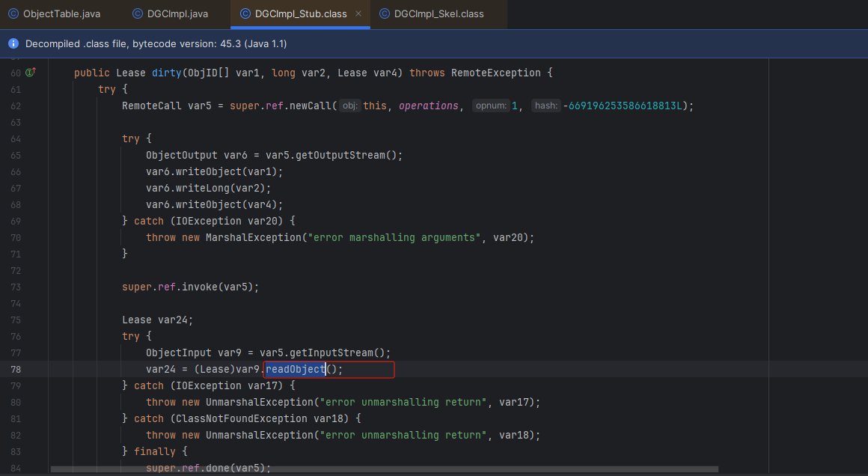Click line number 78 in the gutter

pos(16,369)
